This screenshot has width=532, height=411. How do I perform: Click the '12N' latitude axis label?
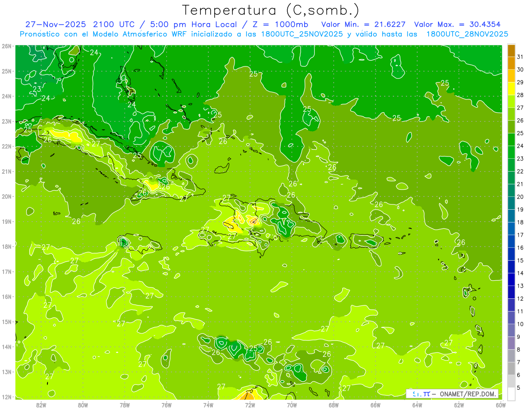7,397
